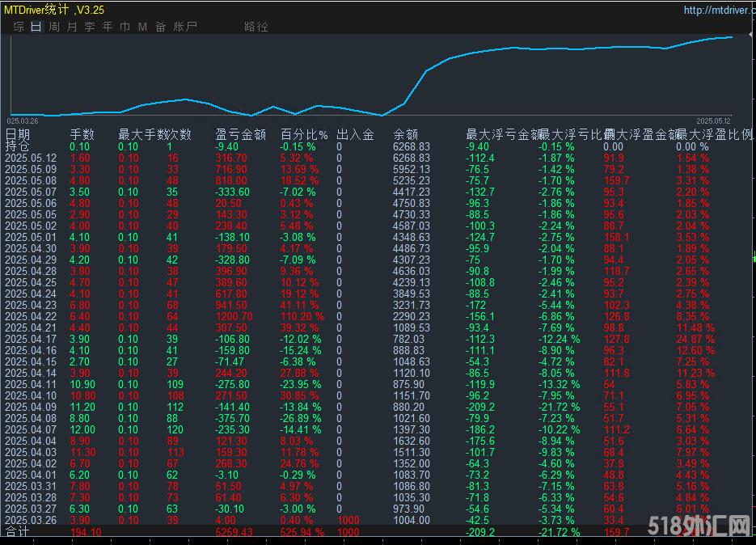Select the 2025.04.16 date row
The image size is (756, 545).
pos(378,351)
